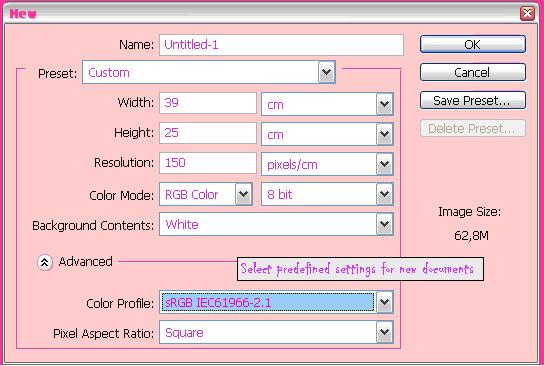Open the Width units dropdown
Screen dimensions: 544x366
point(327,104)
